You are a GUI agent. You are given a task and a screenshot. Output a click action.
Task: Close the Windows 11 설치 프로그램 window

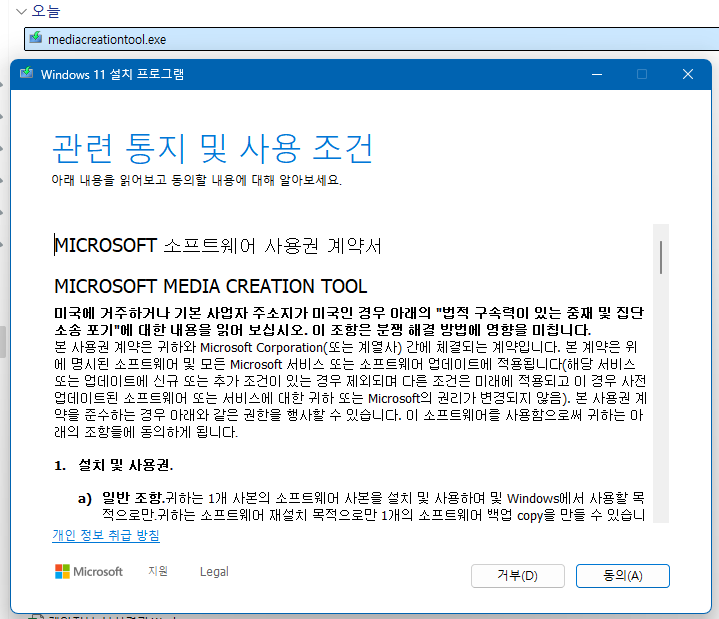(687, 74)
